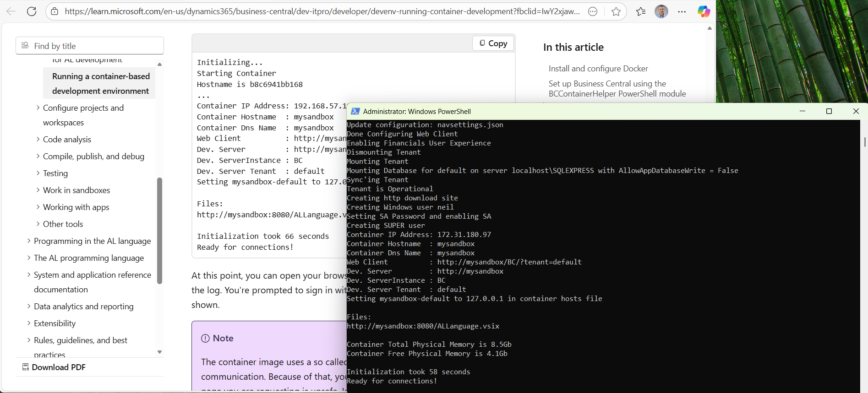Expand the Code analysis tree item

pos(38,140)
